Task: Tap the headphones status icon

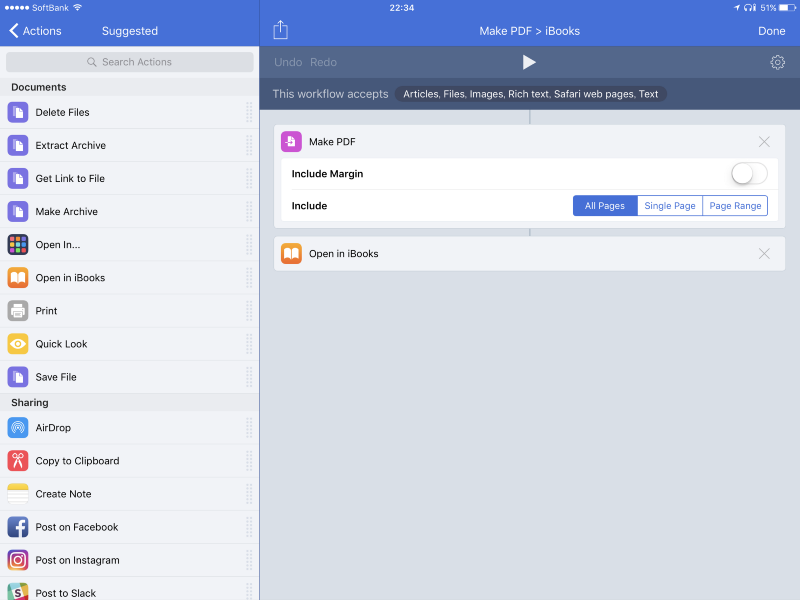Action: tap(750, 8)
